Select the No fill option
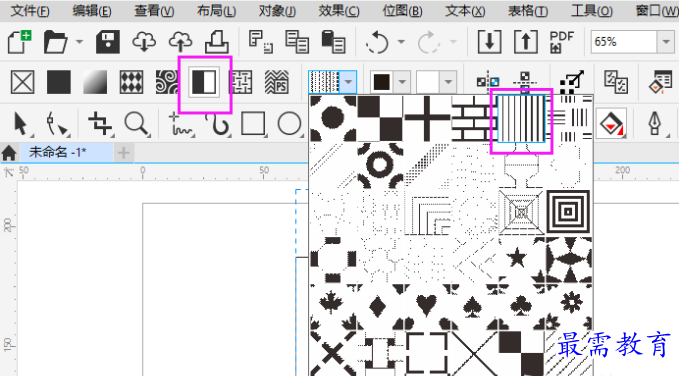The height and width of the screenshot is (376, 679). point(23,82)
